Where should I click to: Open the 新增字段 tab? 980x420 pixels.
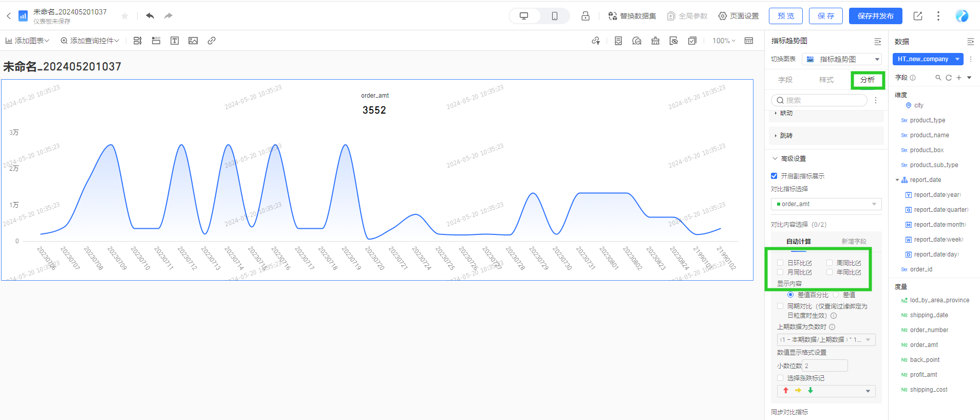854,241
